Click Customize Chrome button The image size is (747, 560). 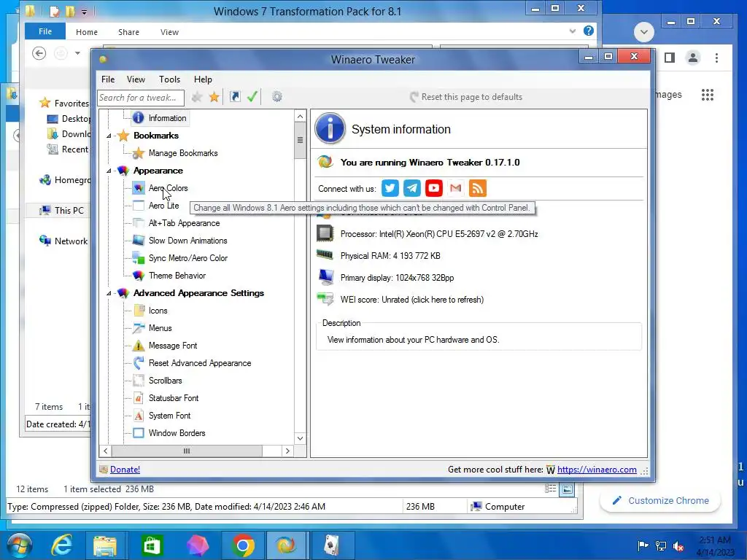(x=660, y=500)
